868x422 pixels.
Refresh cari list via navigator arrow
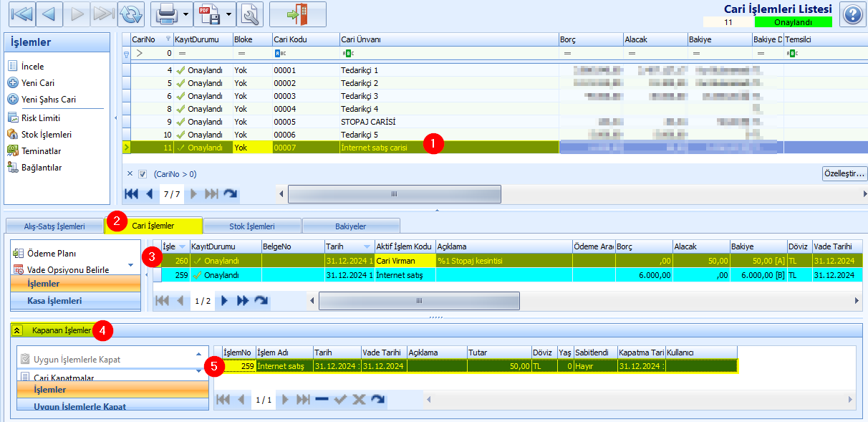(231, 193)
